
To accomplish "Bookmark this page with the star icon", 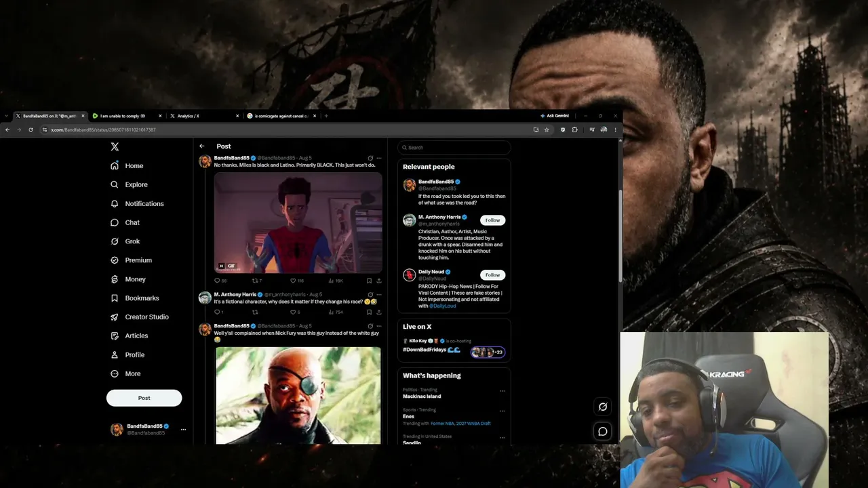I will [x=547, y=129].
